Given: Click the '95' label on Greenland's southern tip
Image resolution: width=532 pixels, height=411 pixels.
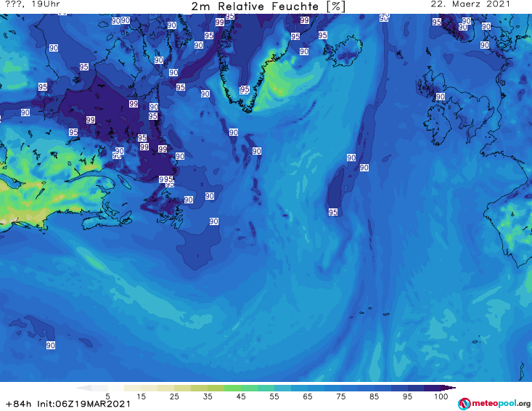Looking at the screenshot, I should point(245,89).
